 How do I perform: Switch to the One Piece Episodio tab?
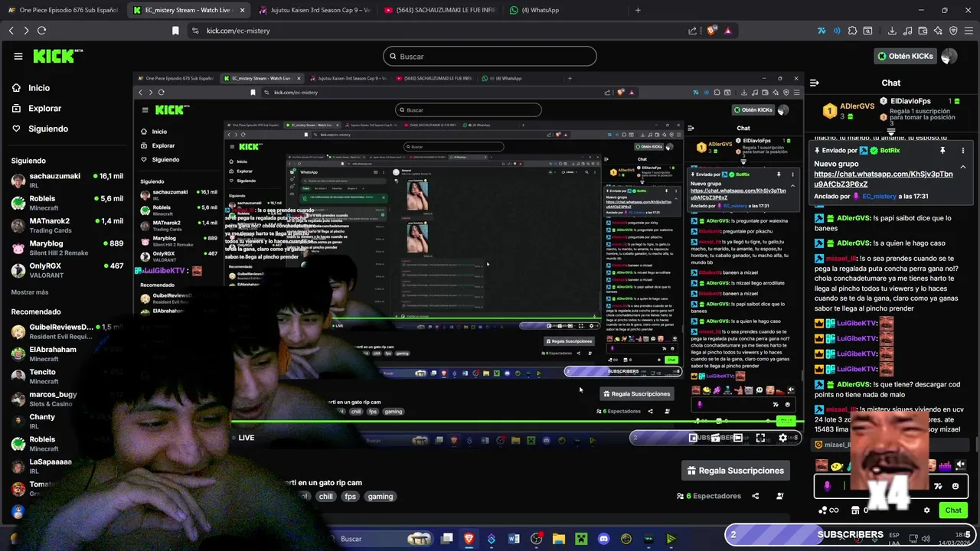click(x=62, y=10)
